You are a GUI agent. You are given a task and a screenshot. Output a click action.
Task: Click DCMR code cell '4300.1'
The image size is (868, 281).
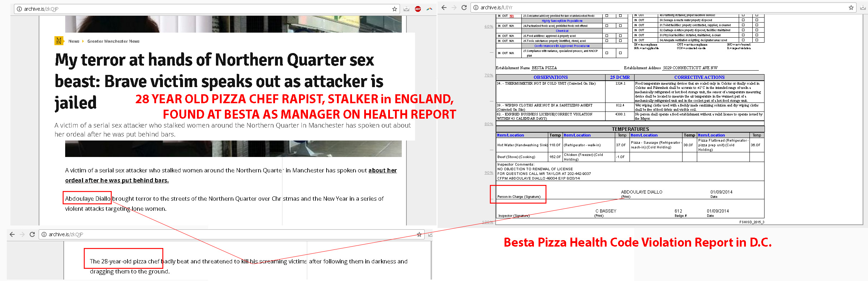(x=620, y=114)
